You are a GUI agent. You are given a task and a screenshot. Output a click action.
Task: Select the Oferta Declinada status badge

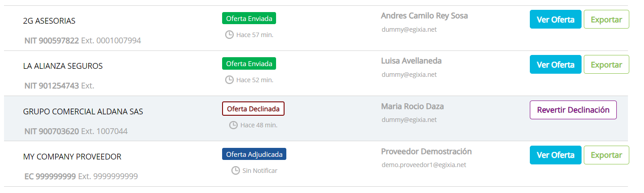coord(253,109)
